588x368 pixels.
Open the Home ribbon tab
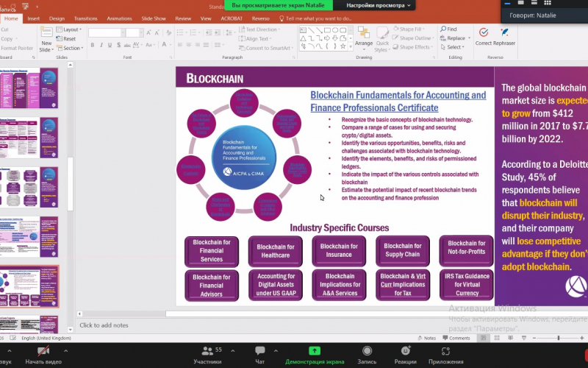[11, 18]
